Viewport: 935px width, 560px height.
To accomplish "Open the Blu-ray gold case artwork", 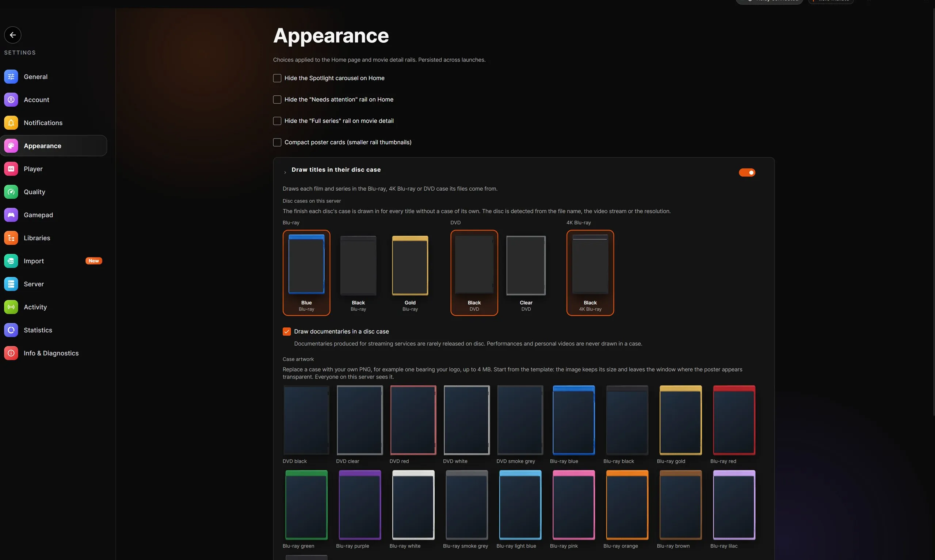I will [x=680, y=420].
